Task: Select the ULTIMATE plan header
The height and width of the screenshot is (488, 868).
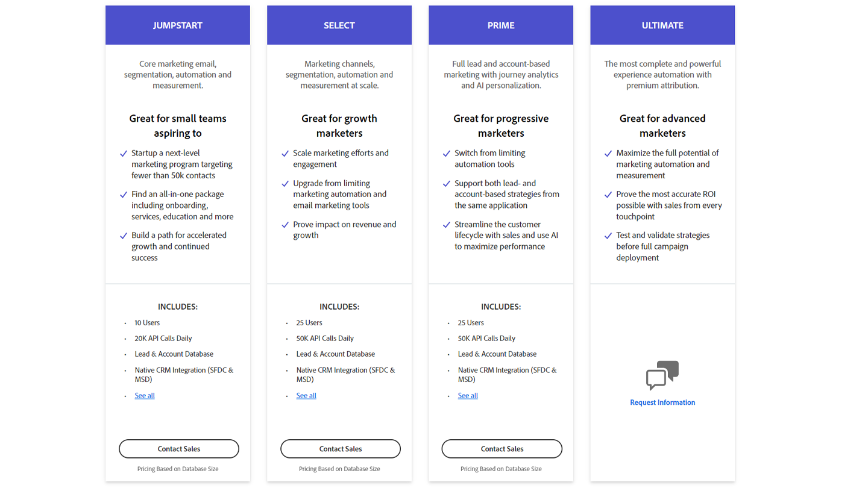Action: pos(662,25)
